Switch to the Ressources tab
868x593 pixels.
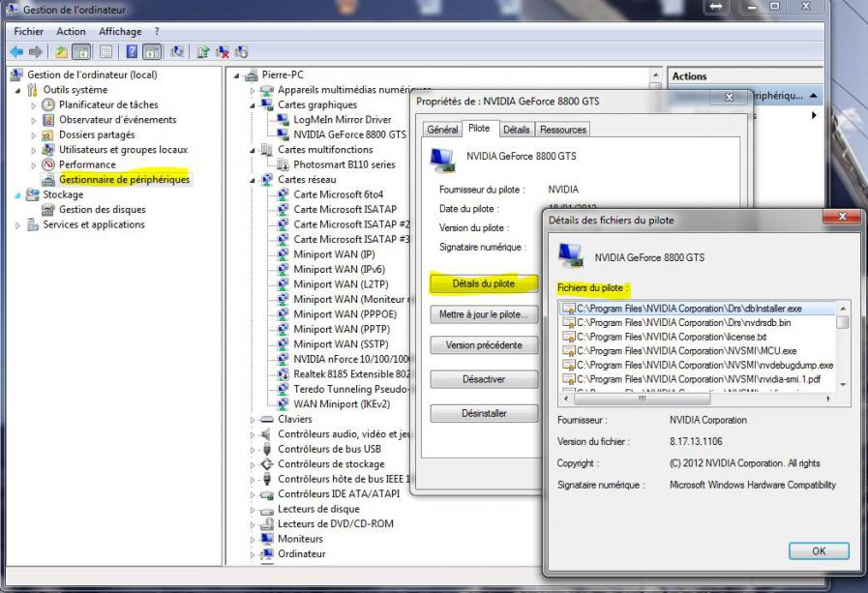point(563,130)
